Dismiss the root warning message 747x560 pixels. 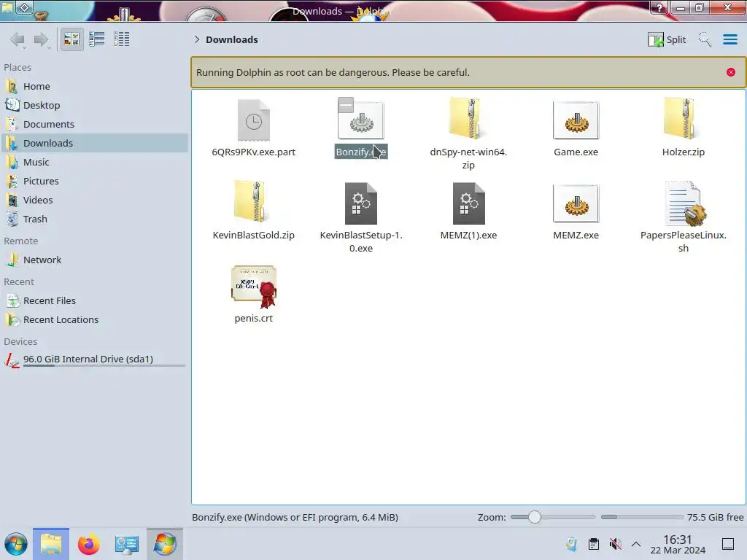pyautogui.click(x=730, y=72)
